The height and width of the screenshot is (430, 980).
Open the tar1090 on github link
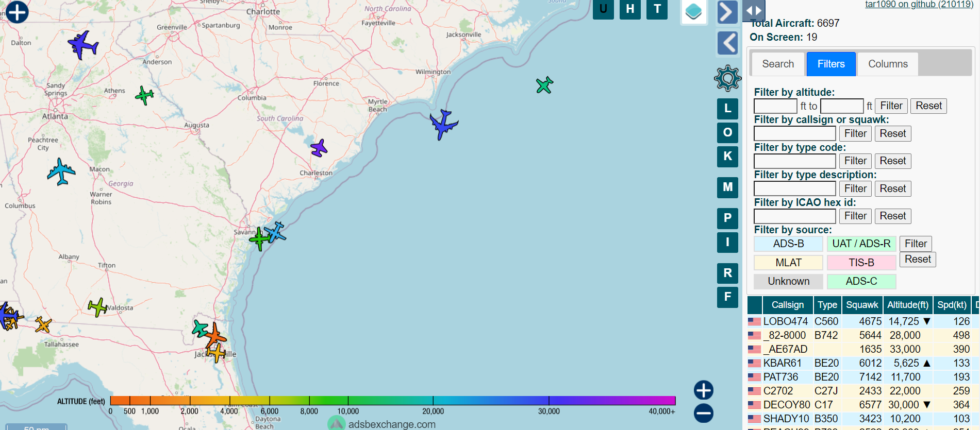pyautogui.click(x=919, y=5)
